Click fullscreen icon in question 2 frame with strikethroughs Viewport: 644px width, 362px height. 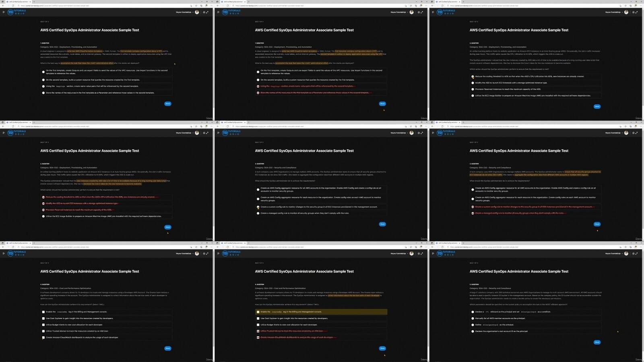coord(207,133)
